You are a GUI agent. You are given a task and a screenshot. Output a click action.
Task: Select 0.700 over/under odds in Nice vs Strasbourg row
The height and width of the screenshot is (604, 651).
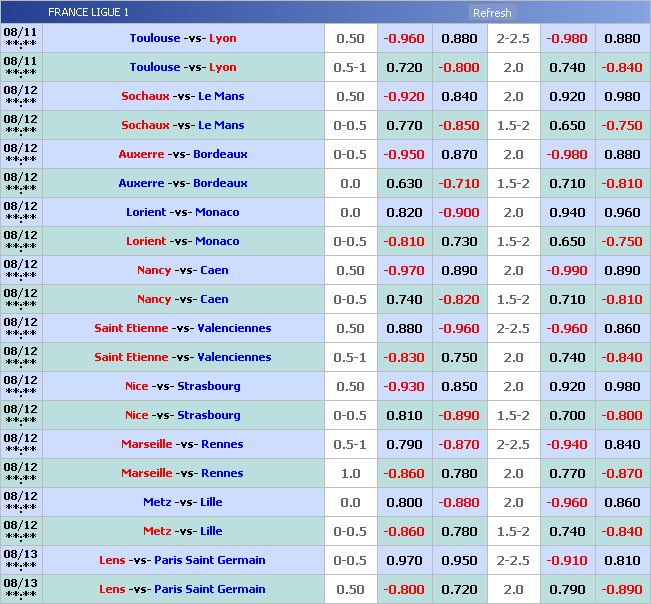click(567, 416)
